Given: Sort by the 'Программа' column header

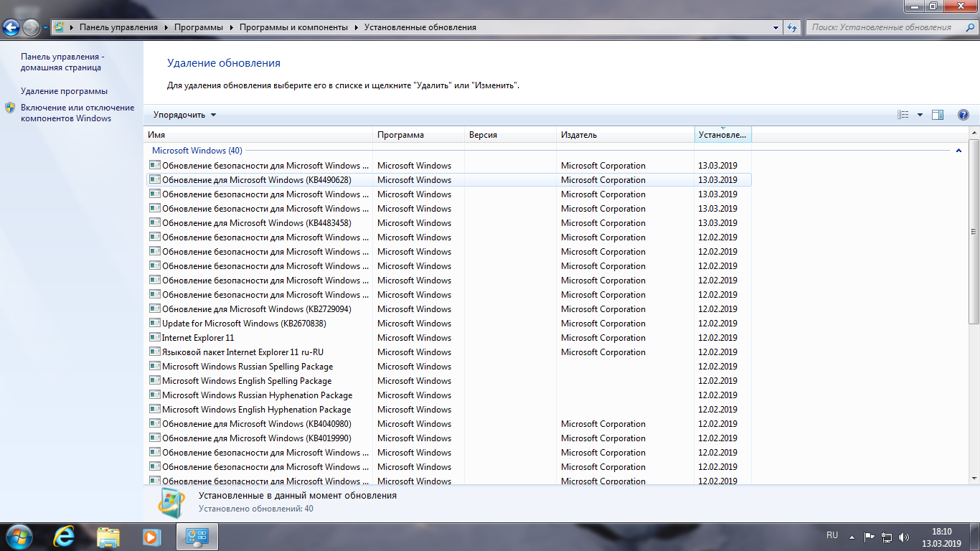Looking at the screenshot, I should (419, 134).
